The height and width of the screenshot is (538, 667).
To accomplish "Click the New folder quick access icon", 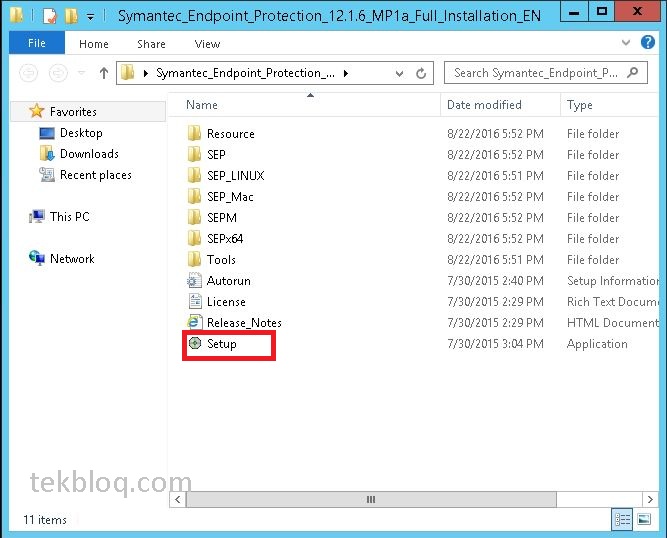I will (x=71, y=16).
